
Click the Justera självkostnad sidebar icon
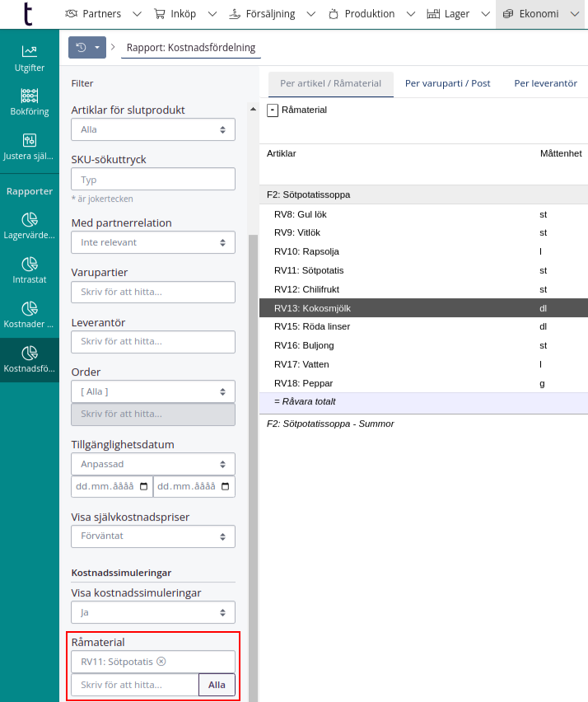coord(30,146)
